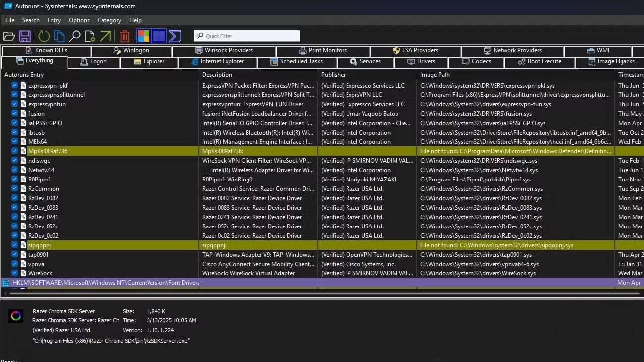Click the Sigma icon in the toolbar
The height and width of the screenshot is (362, 644).
pyautogui.click(x=174, y=36)
